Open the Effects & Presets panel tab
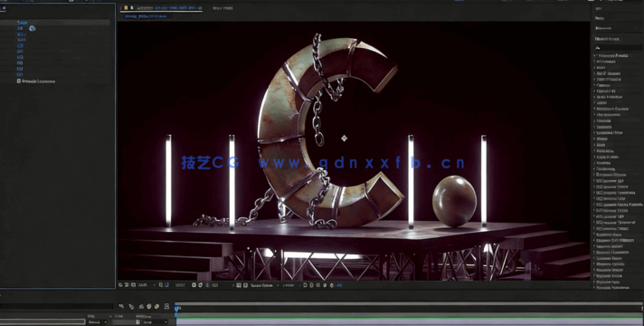 click(607, 39)
